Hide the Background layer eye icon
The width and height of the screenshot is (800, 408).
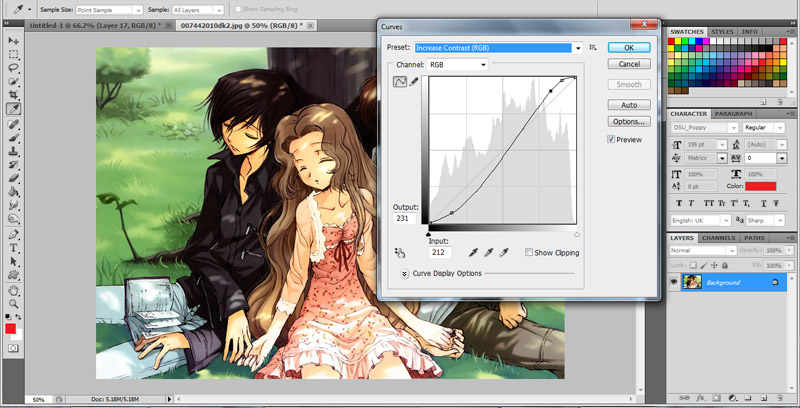674,282
